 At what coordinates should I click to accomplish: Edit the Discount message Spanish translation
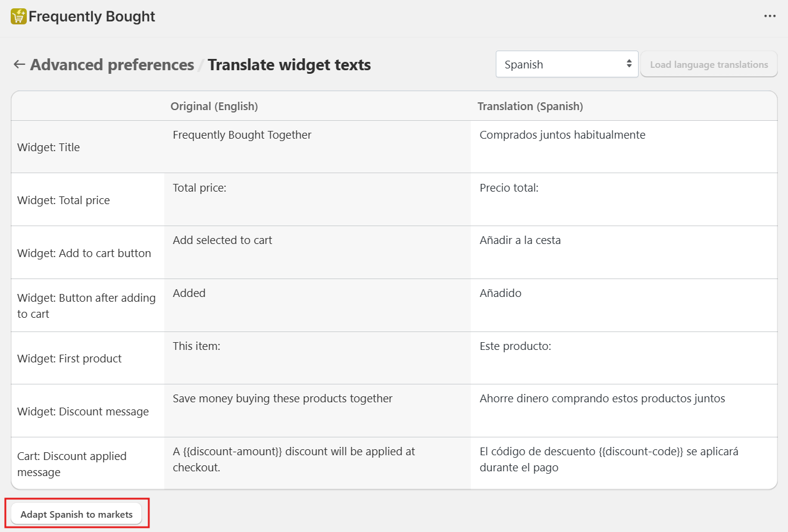623,411
